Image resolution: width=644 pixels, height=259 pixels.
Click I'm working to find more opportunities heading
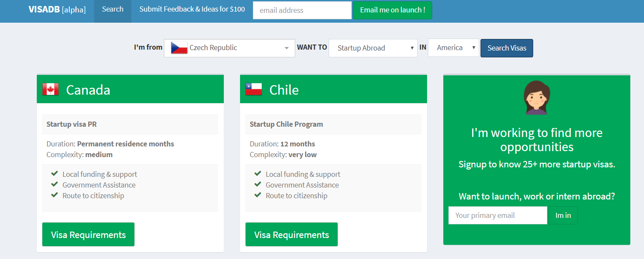click(x=537, y=140)
